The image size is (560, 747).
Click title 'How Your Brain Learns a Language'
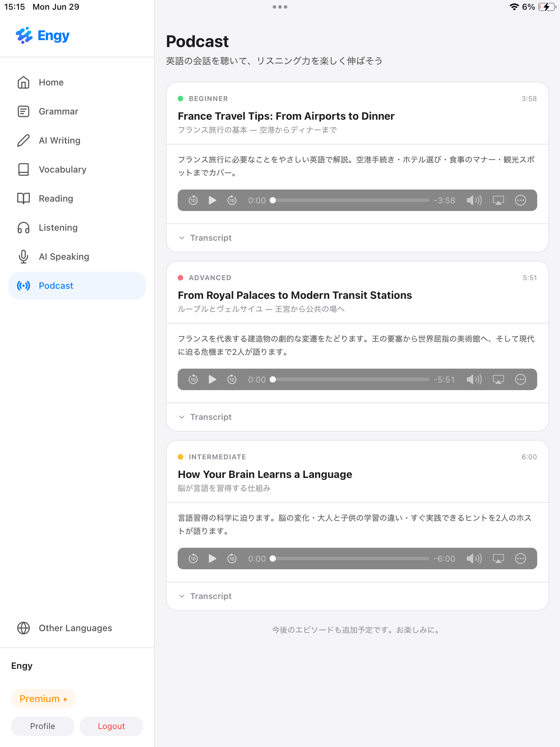[265, 474]
